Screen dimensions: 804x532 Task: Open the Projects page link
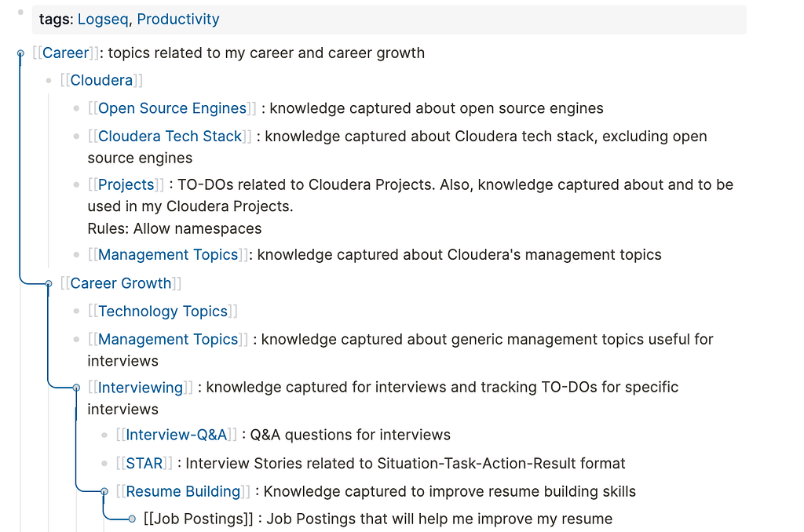pyautogui.click(x=126, y=185)
